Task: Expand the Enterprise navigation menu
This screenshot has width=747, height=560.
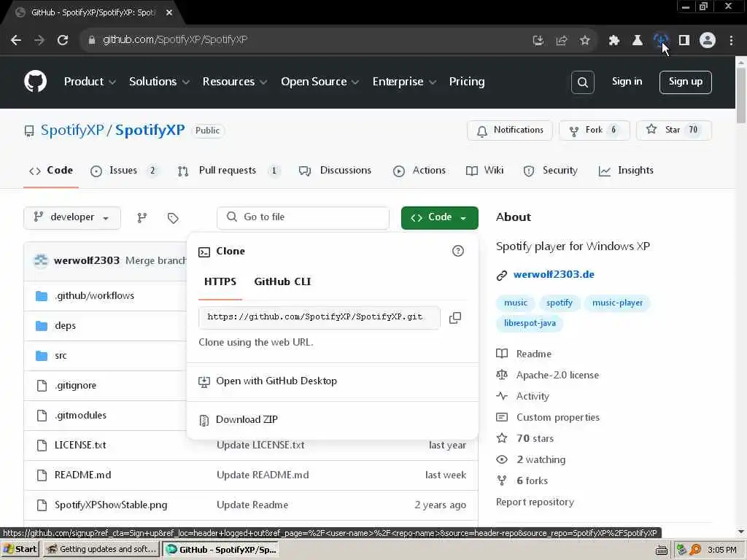Action: (x=404, y=82)
